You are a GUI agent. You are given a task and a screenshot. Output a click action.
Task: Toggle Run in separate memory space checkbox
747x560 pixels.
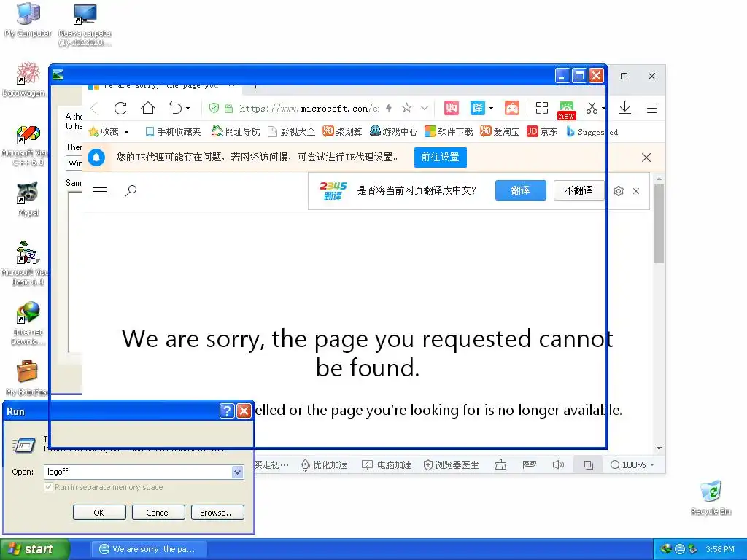click(48, 487)
